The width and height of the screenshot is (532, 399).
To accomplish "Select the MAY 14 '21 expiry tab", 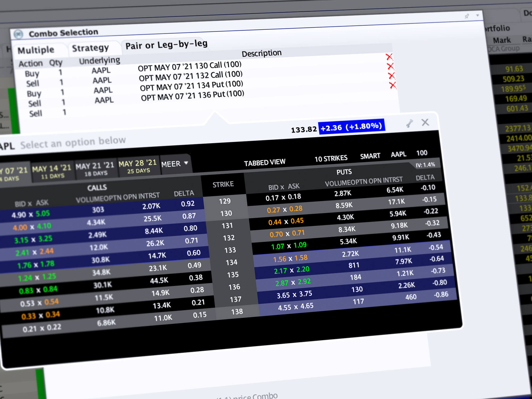I will [52, 172].
